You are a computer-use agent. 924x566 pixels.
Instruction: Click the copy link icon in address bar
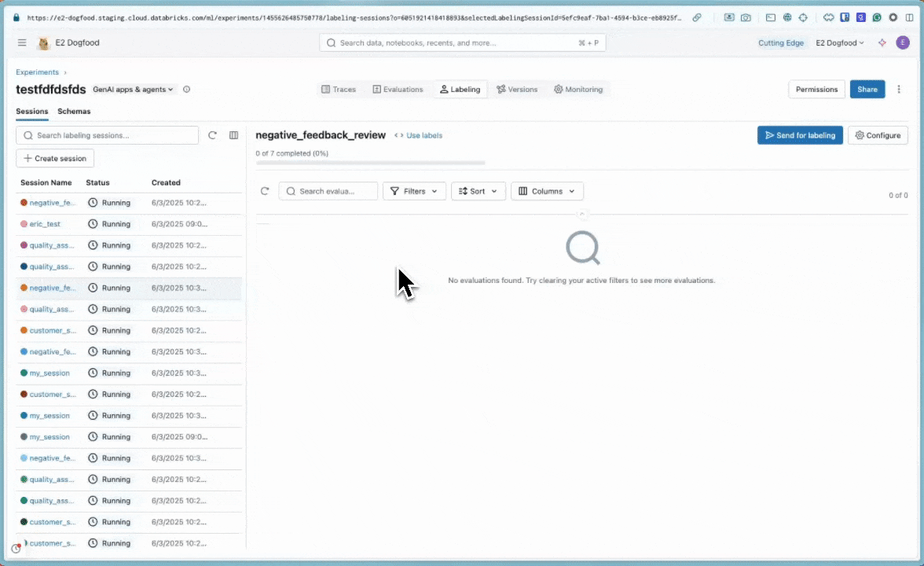697,17
